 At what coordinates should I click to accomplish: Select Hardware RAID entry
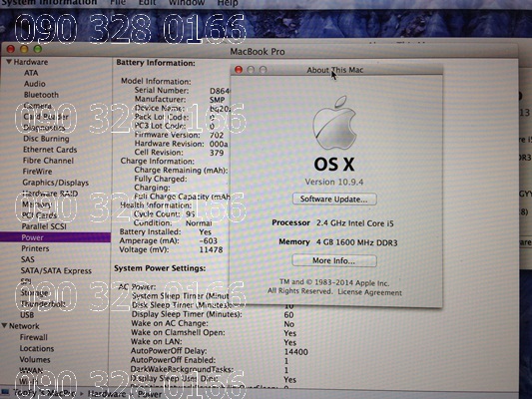coord(50,194)
